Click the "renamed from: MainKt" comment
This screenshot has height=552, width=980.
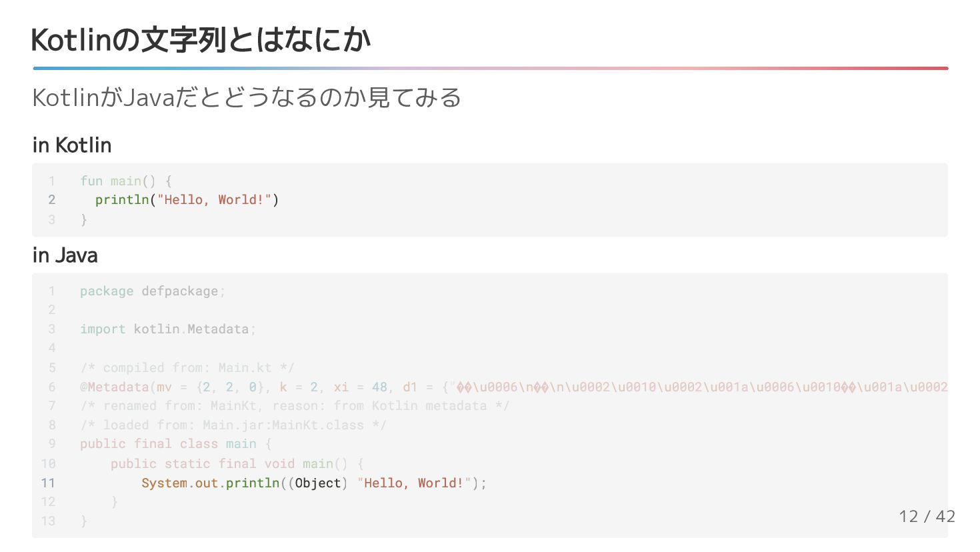[x=295, y=406]
